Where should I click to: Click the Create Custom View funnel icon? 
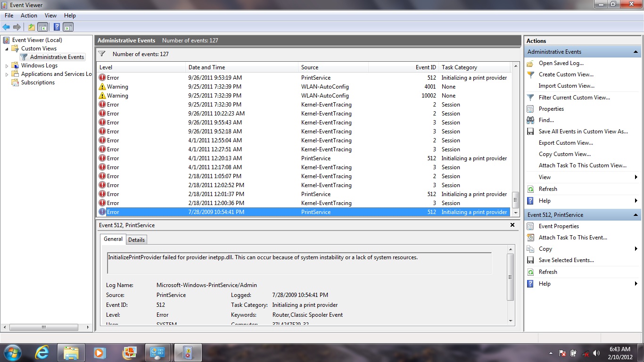[x=530, y=74]
